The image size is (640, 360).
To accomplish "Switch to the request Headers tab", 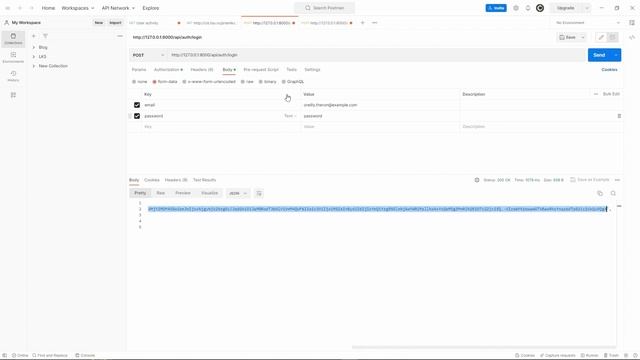I will click(202, 70).
